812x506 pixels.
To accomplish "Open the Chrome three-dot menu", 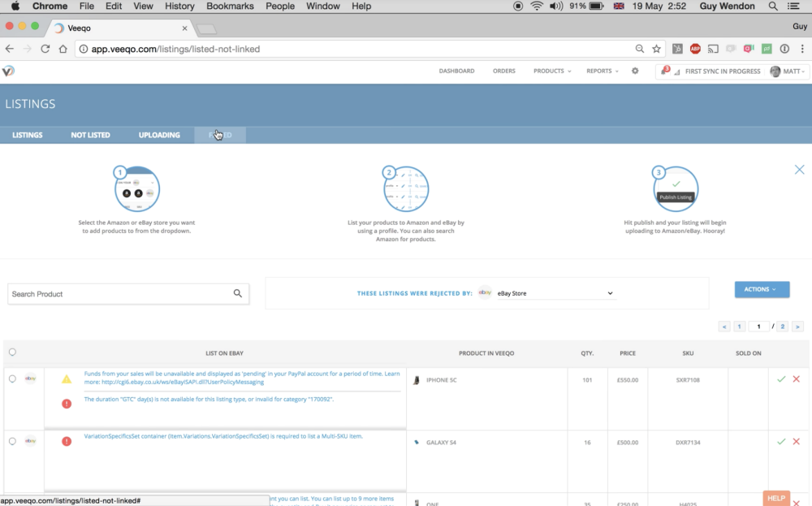I will [802, 49].
